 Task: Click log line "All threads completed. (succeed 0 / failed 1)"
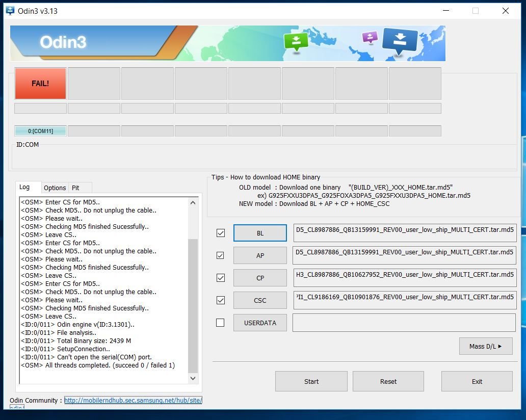click(98, 365)
